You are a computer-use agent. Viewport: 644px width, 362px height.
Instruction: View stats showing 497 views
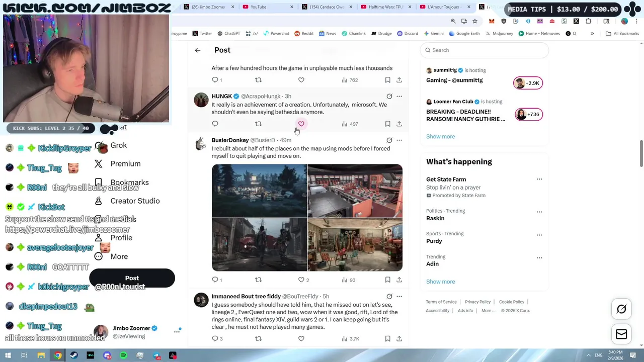tap(350, 124)
